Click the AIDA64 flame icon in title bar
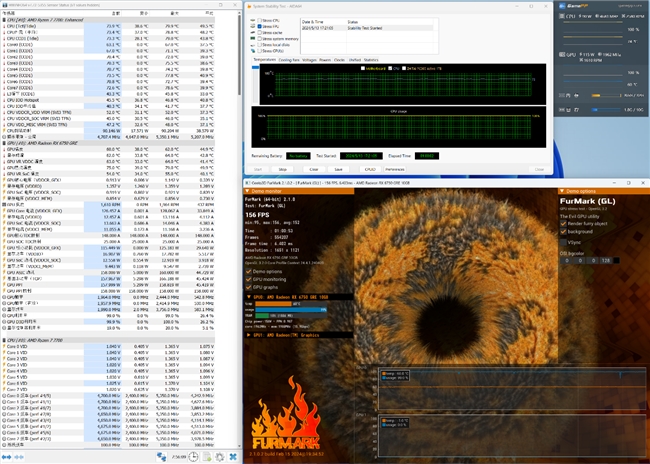The image size is (650, 464). point(249,6)
